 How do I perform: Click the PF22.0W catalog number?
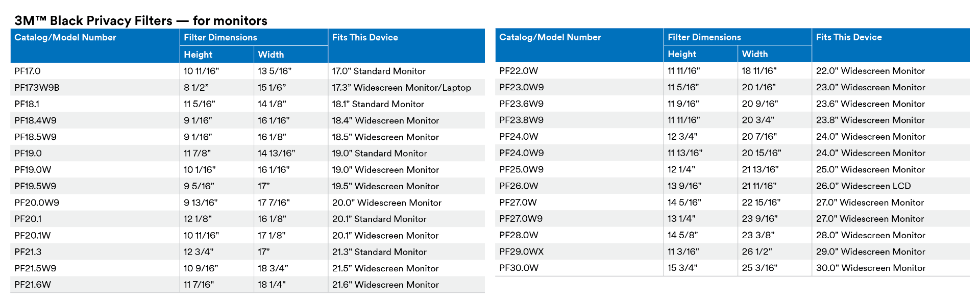point(519,71)
